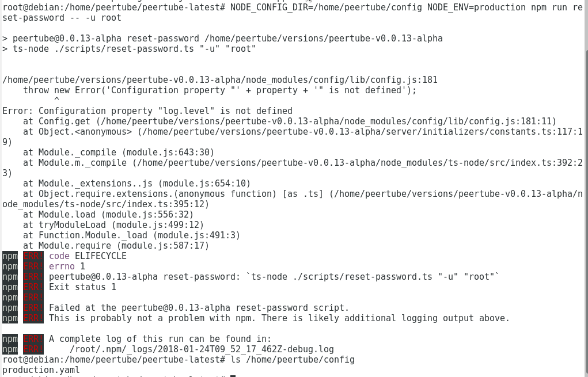This screenshot has width=588, height=377.
Task: Click the 'A complete log of this run' message
Action: pyautogui.click(x=160, y=339)
